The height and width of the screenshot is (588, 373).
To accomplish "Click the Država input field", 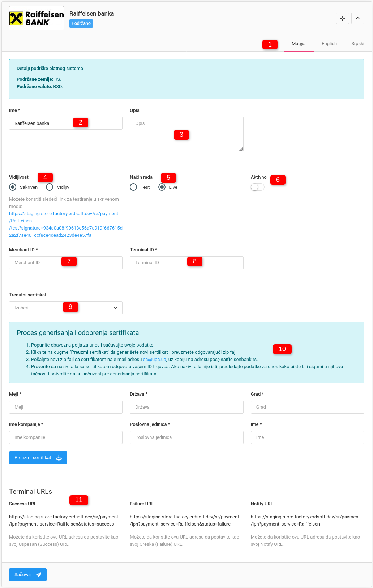I will (186, 407).
